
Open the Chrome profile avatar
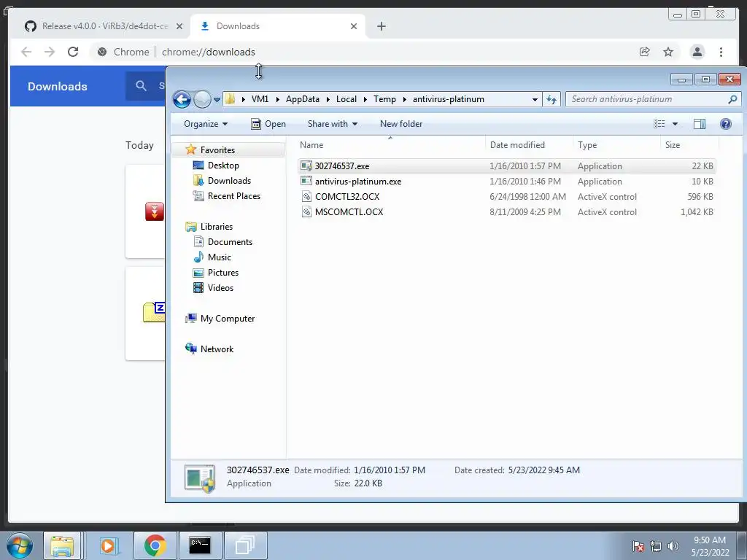tap(697, 52)
